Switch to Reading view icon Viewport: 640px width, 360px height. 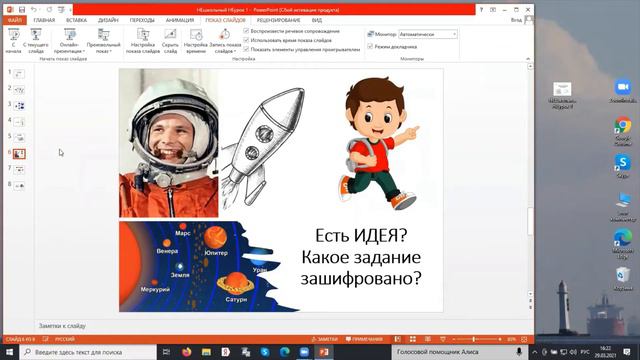click(x=428, y=339)
